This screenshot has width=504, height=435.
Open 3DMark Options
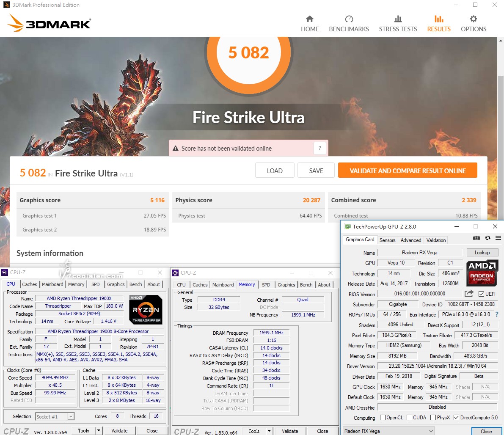click(x=474, y=24)
